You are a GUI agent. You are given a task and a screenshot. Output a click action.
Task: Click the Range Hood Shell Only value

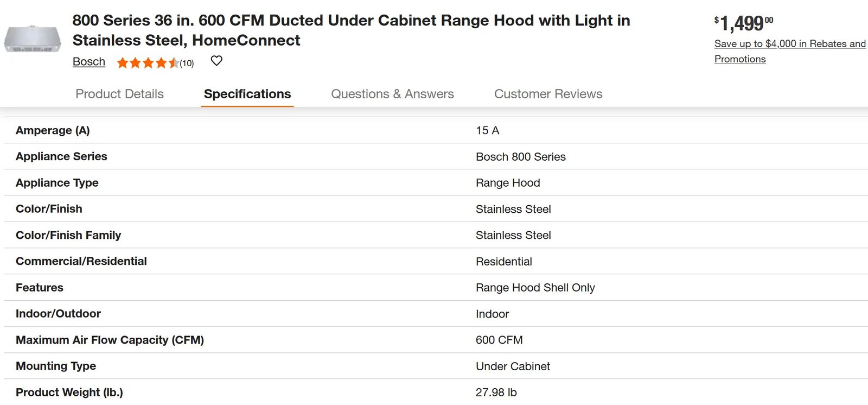[x=535, y=288]
